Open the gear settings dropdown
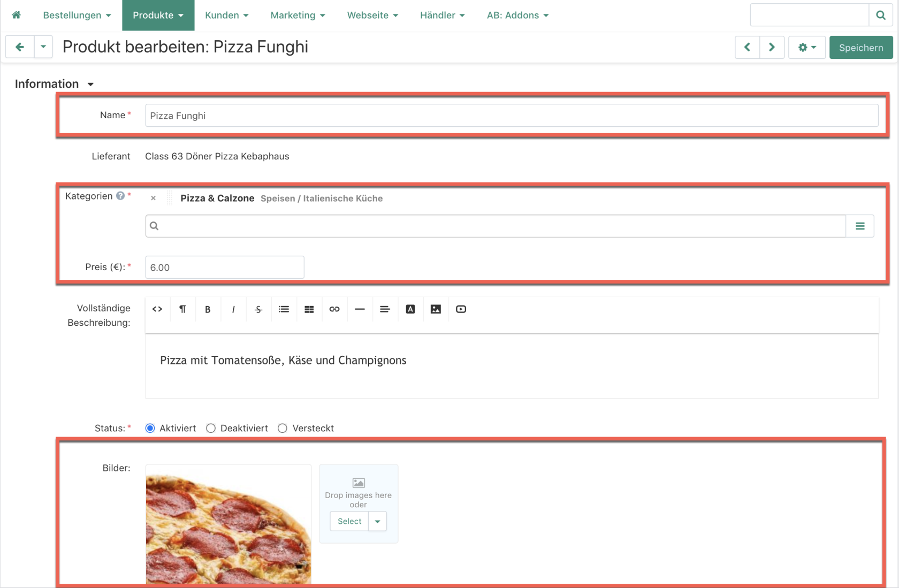Screen dimensions: 899x588 pyautogui.click(x=807, y=47)
